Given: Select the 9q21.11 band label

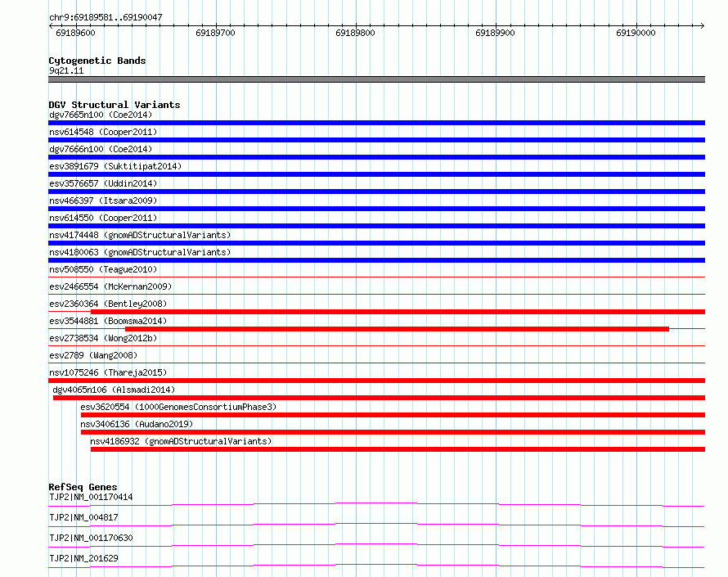Looking at the screenshot, I should point(66,70).
